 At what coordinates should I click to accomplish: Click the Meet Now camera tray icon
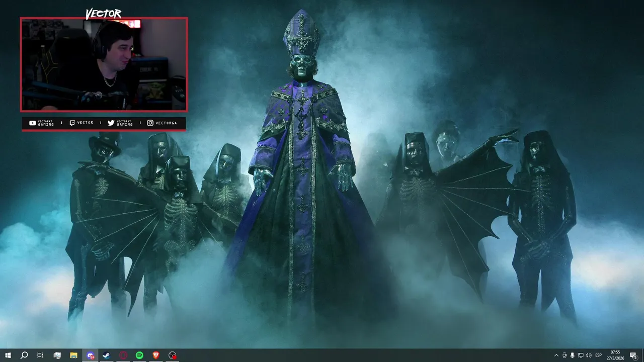point(565,355)
